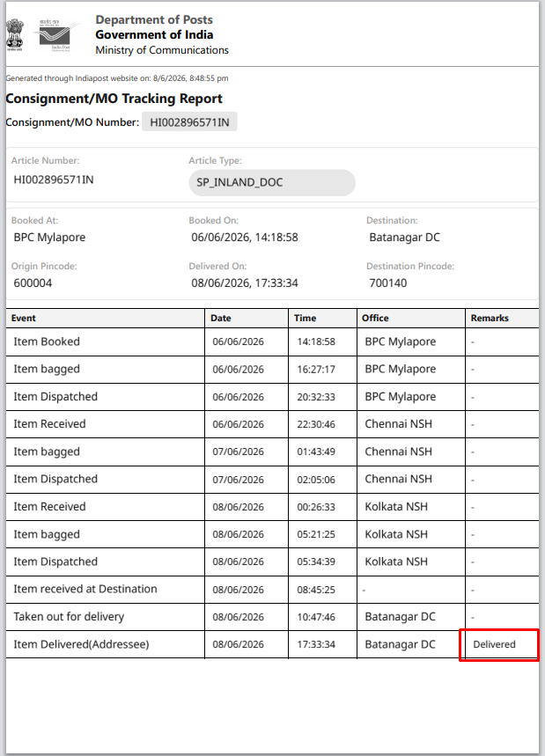Screen dimensions: 545x756
Task: Click the time 16:27:17 cell
Action: pyautogui.click(x=322, y=370)
